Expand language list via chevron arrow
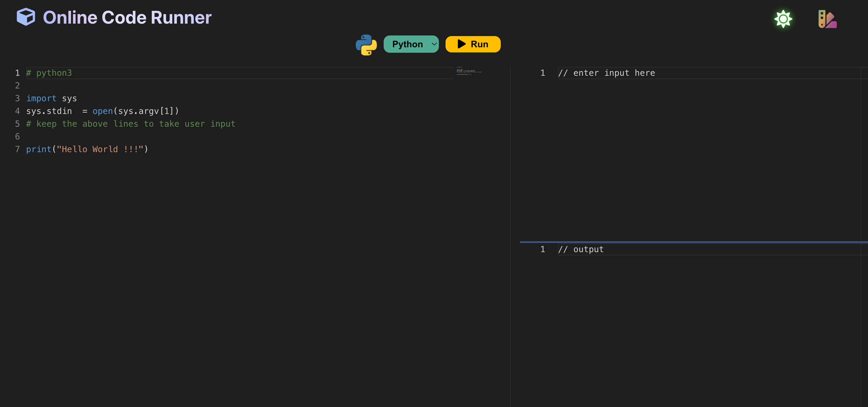The image size is (868, 407). click(434, 44)
